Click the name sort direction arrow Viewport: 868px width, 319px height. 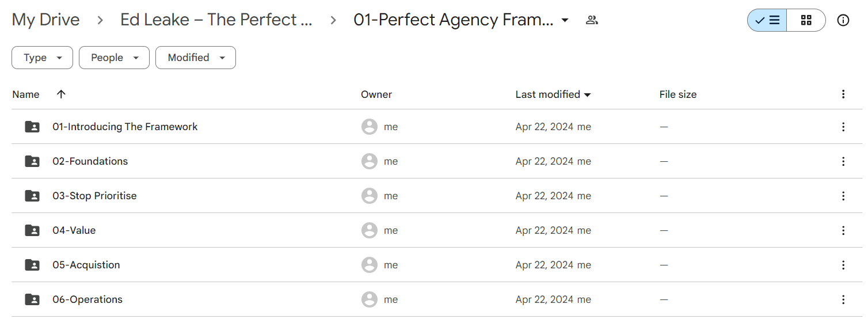(61, 94)
